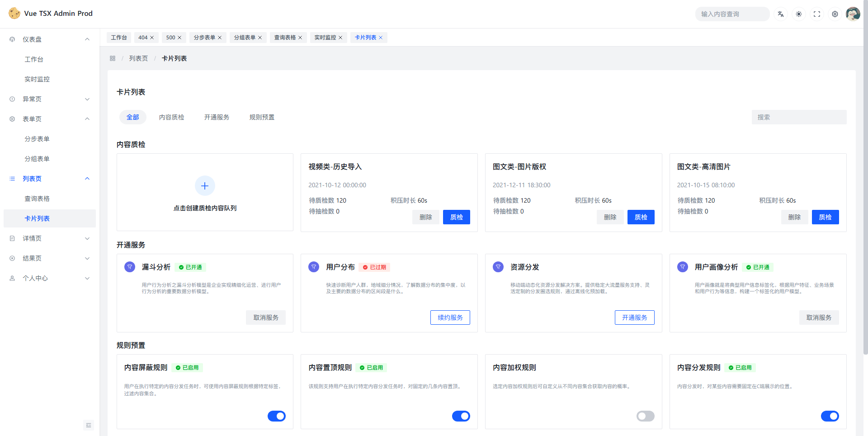Toggle the light/dark theme sun icon
Viewport: 868px width, 436px height.
(799, 14)
